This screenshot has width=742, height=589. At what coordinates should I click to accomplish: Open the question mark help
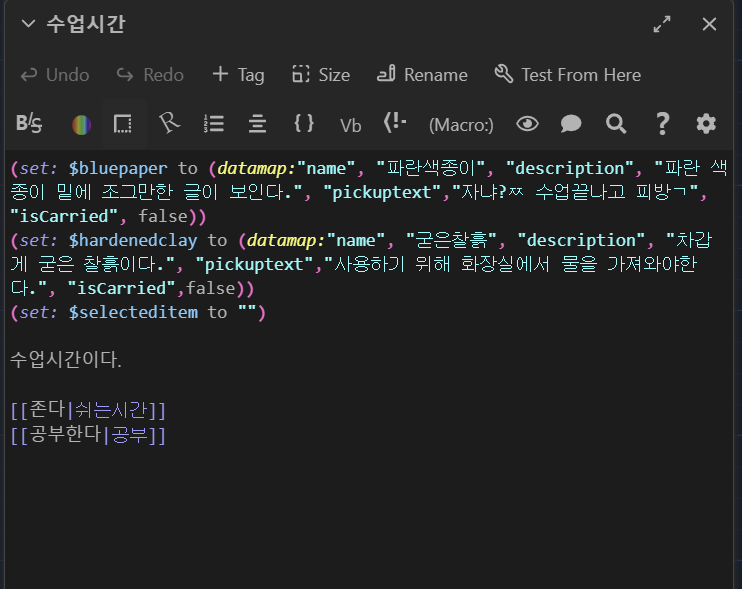click(x=662, y=124)
